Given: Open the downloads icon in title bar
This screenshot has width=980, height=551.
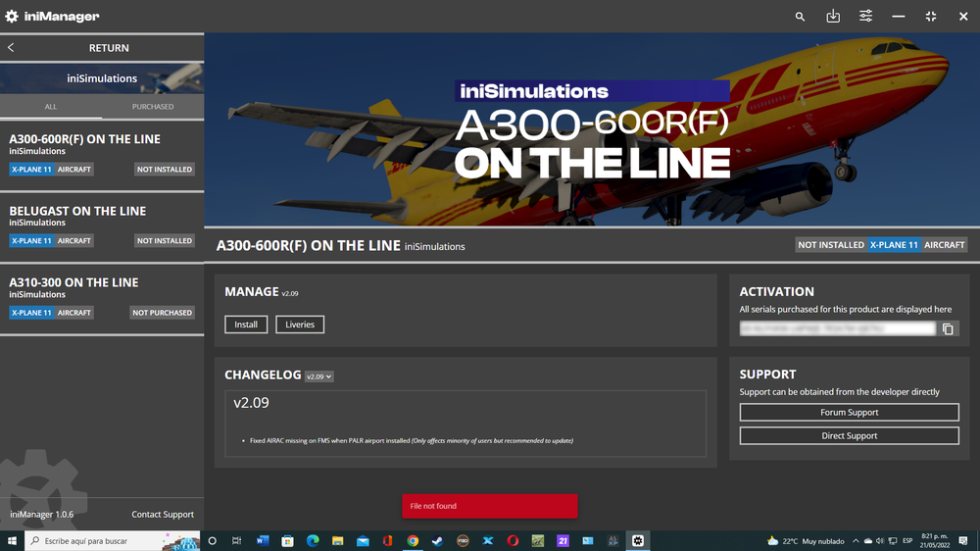Looking at the screenshot, I should [833, 17].
